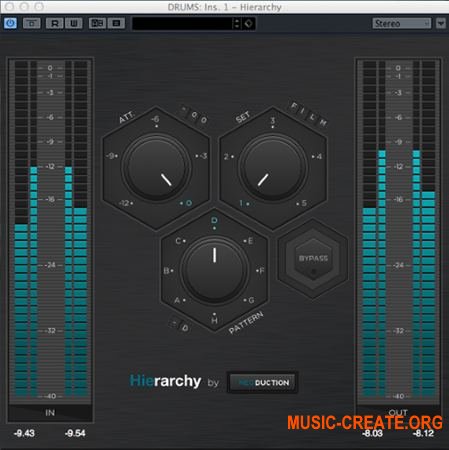
Task: Open the preset management diamond icon
Action: (248, 23)
